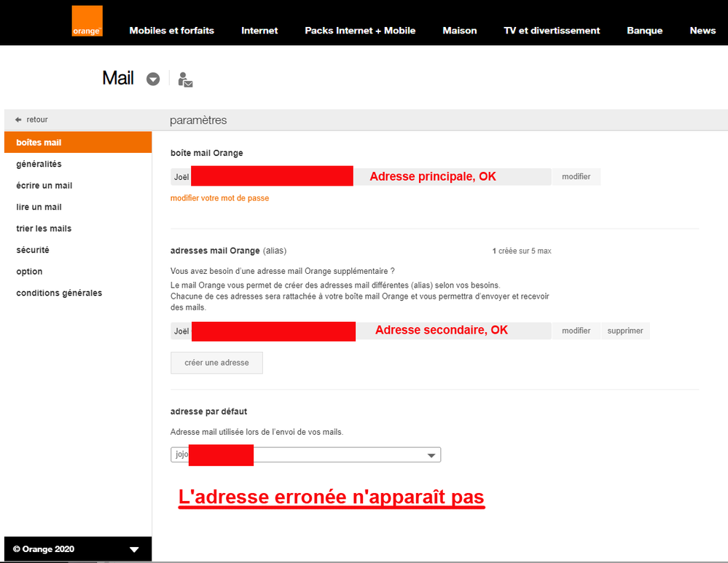728x563 pixels.
Task: Select the trier les mails section
Action: 44,228
